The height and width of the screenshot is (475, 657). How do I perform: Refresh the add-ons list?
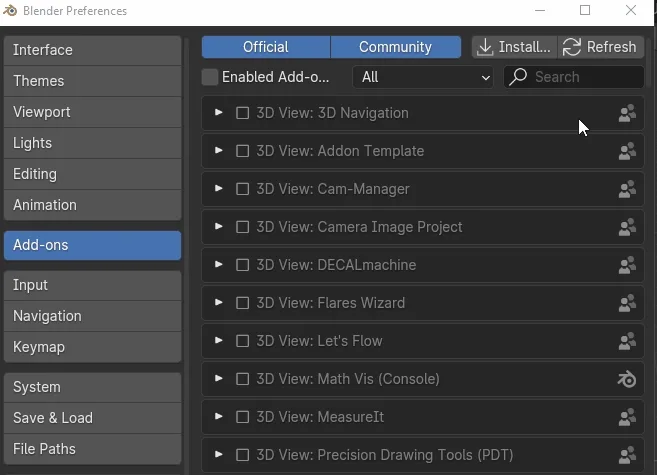click(601, 47)
